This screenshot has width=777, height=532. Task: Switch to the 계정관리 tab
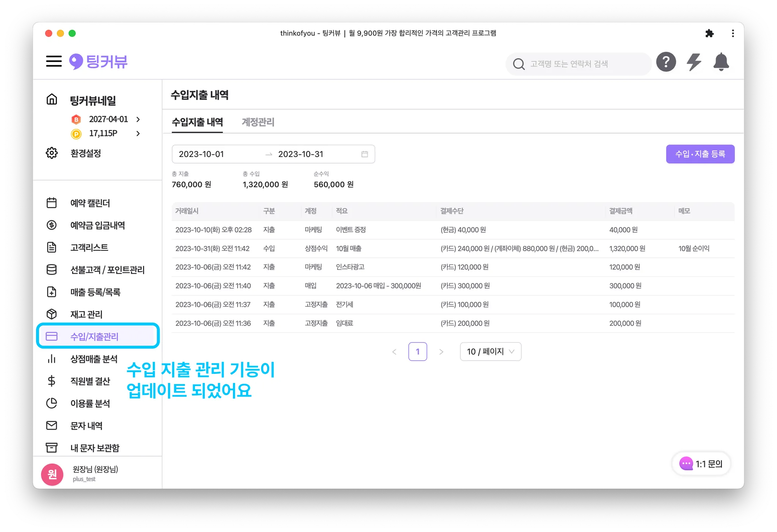258,122
